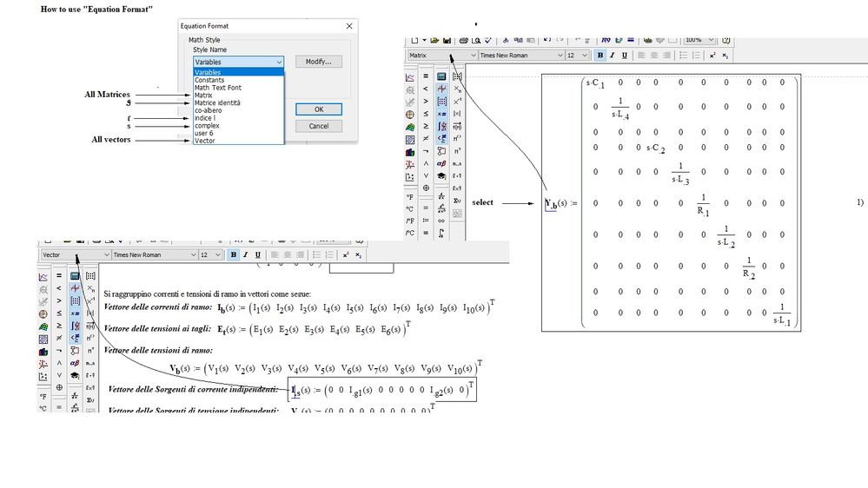The image size is (868, 488).
Task: Insert polar plot in Matrix window
Action: 409,115
